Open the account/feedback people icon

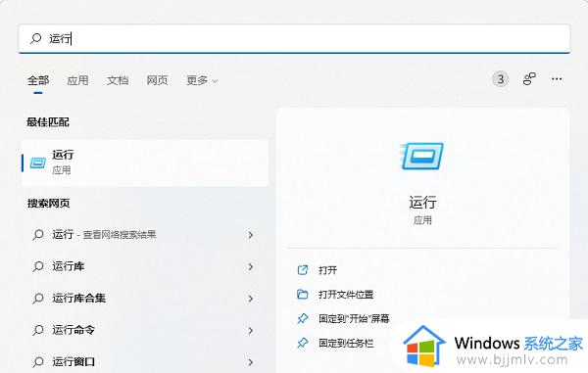tap(529, 79)
